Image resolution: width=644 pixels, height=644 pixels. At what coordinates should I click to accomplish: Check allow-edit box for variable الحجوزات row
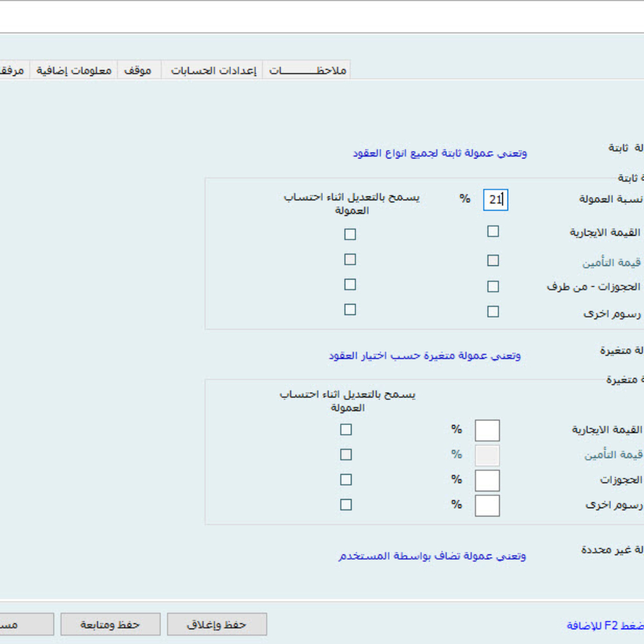coord(346,480)
